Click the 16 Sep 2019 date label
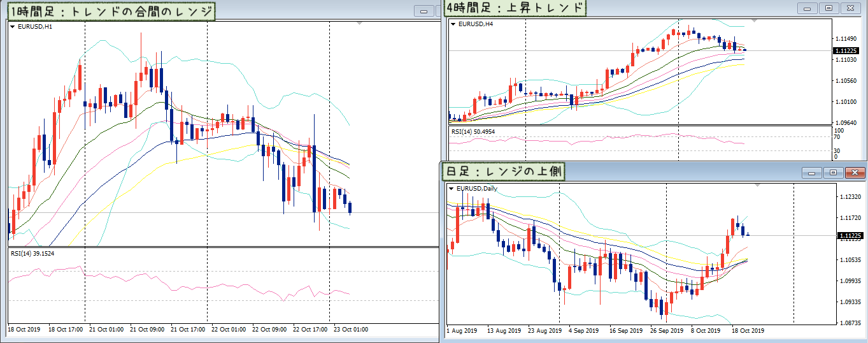The width and height of the screenshot is (868, 343). click(625, 331)
